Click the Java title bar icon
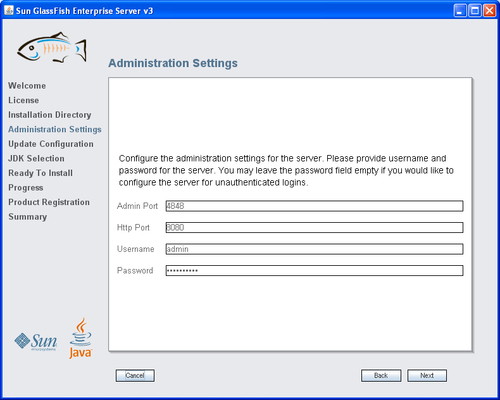Screen dimensions: 500x400 (x=9, y=11)
